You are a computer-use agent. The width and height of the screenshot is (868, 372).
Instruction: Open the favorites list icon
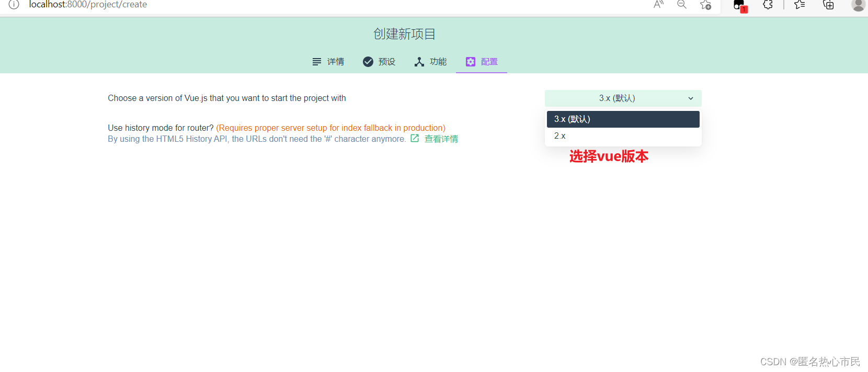[800, 5]
